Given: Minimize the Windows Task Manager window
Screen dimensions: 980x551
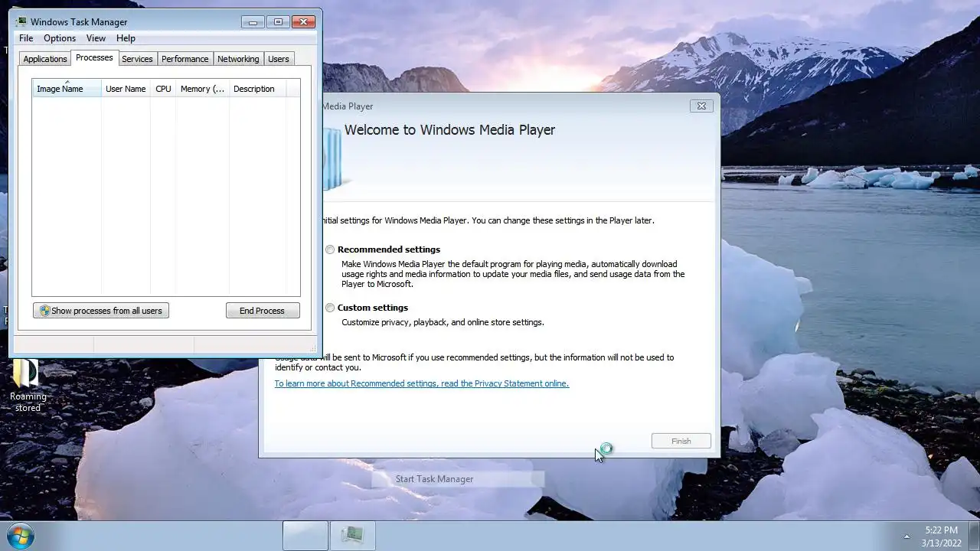Looking at the screenshot, I should click(x=253, y=21).
